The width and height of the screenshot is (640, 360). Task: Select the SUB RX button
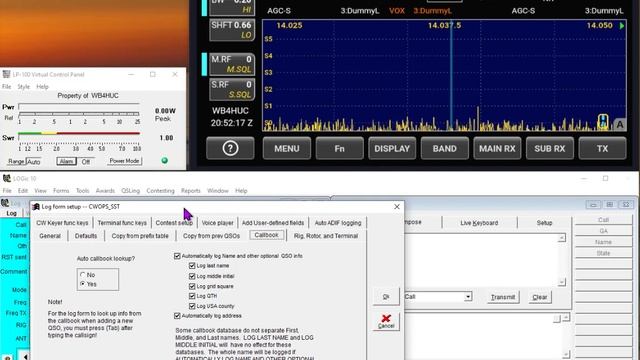point(550,148)
